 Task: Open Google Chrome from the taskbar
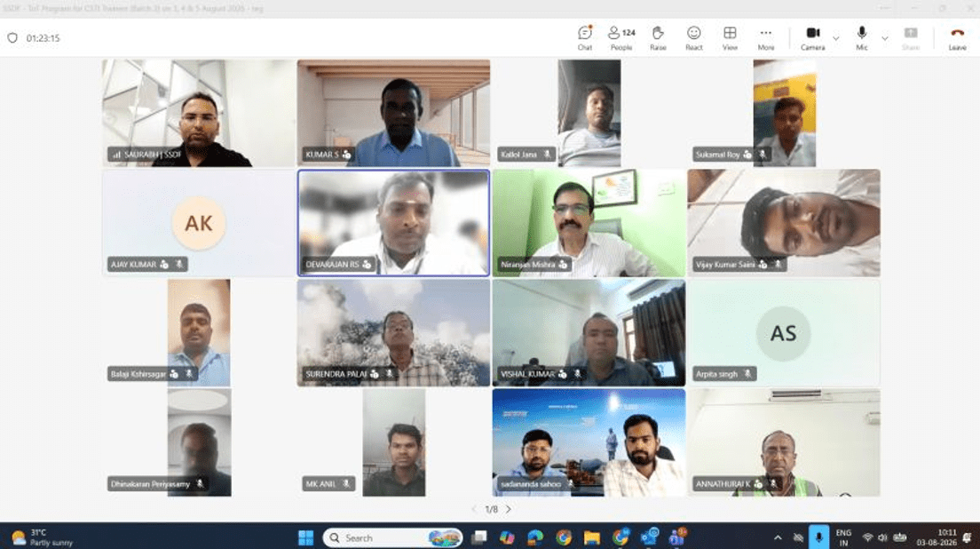pos(563,537)
